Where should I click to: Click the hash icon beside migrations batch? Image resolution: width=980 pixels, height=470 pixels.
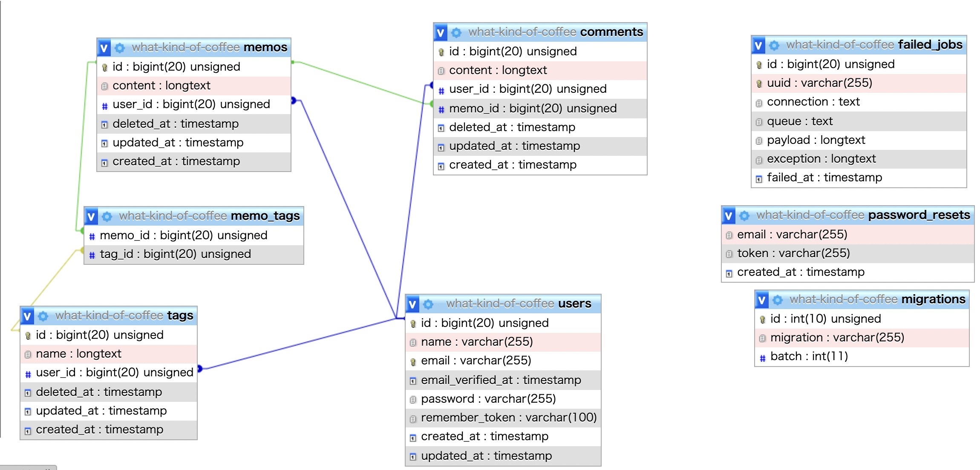click(763, 358)
